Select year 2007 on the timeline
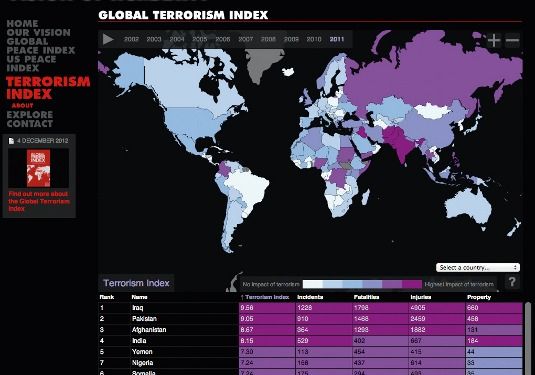Image resolution: width=535 pixels, height=375 pixels. (x=245, y=39)
